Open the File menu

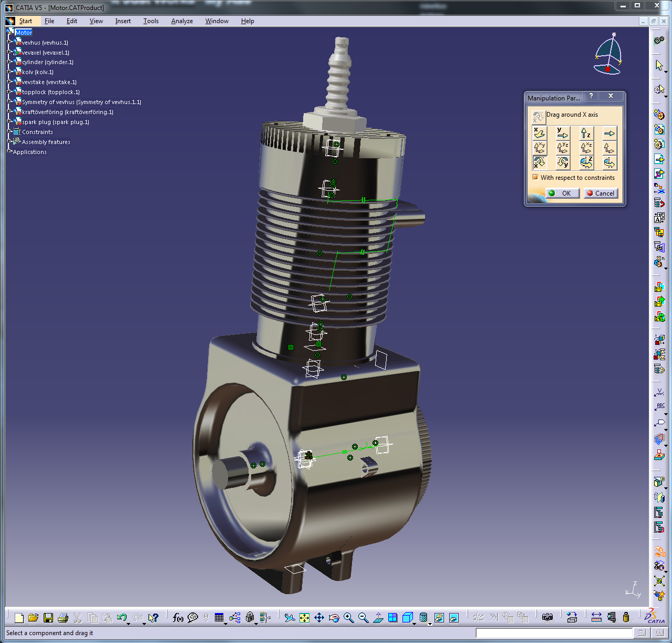(49, 21)
